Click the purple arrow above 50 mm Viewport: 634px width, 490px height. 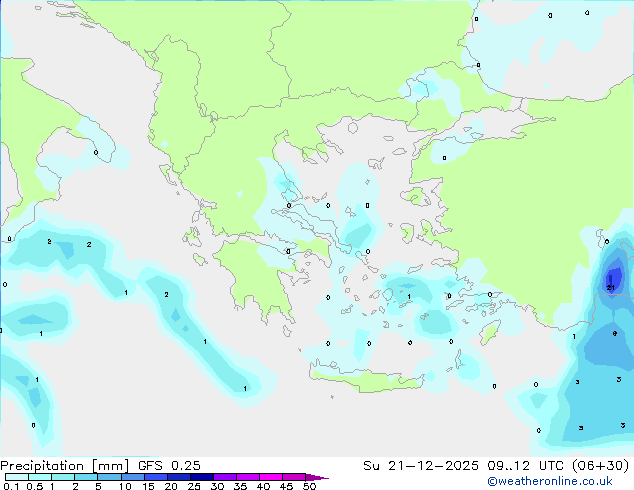tap(317, 477)
